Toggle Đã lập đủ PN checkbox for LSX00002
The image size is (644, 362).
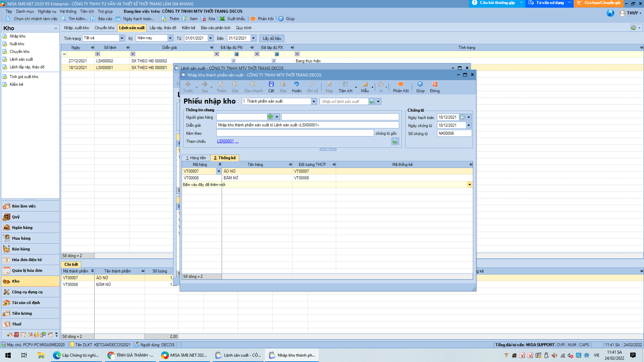233,61
